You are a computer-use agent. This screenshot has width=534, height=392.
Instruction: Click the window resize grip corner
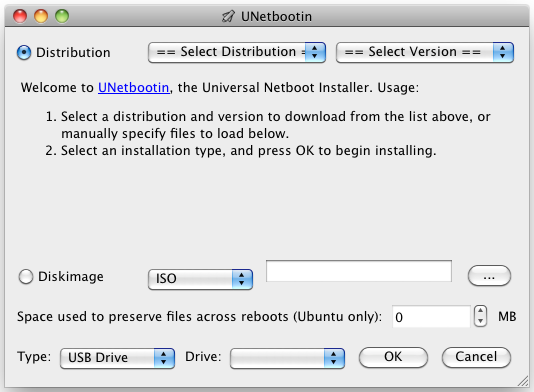pyautogui.click(x=523, y=381)
